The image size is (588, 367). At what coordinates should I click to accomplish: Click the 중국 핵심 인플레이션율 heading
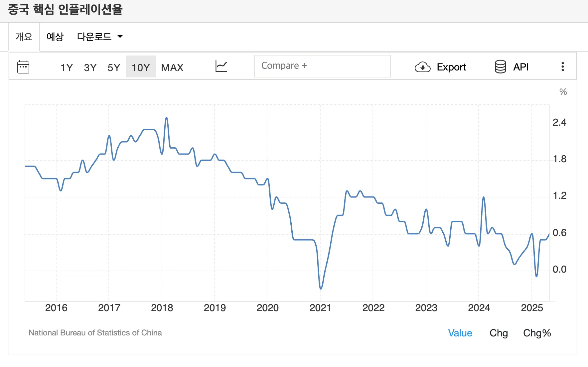(x=66, y=9)
